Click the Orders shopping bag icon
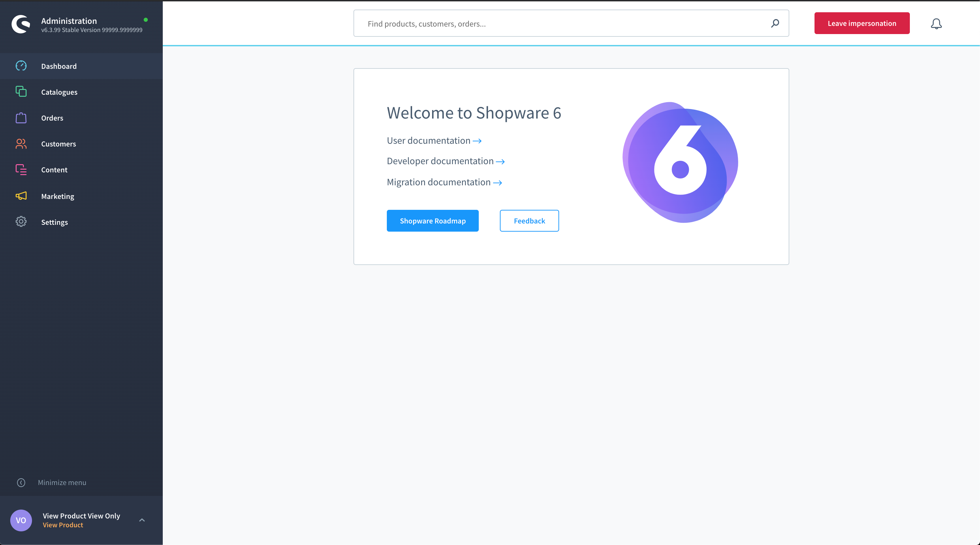 21,118
